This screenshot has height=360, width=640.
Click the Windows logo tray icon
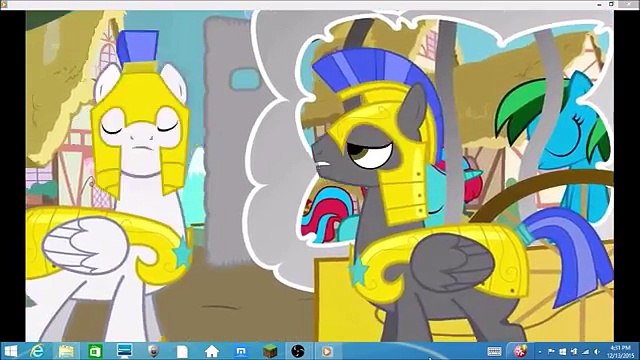(x=562, y=351)
